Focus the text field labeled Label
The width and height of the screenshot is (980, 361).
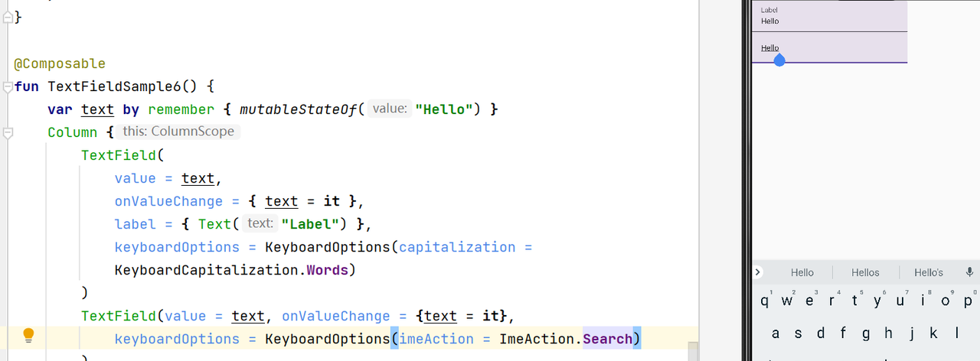coord(830,17)
